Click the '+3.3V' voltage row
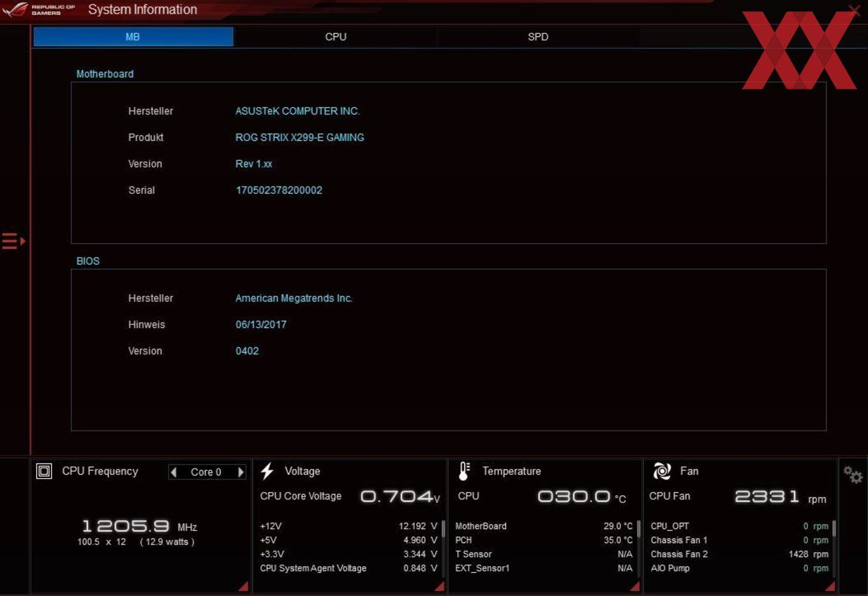Screen dimensions: 868x596 (x=348, y=555)
